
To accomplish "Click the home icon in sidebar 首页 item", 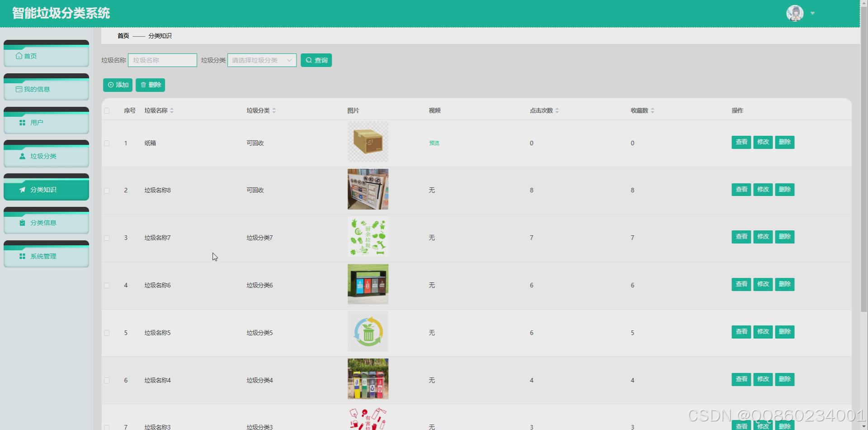I will [x=19, y=56].
